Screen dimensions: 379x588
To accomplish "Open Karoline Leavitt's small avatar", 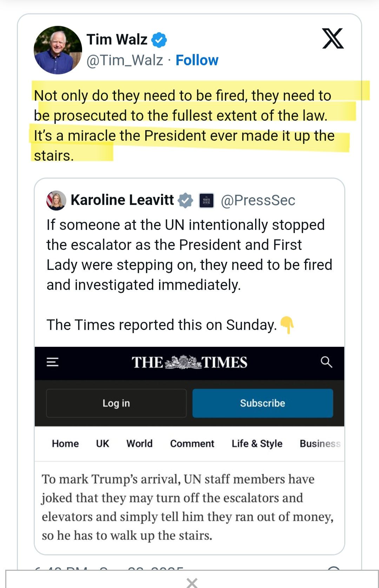I will pos(56,200).
